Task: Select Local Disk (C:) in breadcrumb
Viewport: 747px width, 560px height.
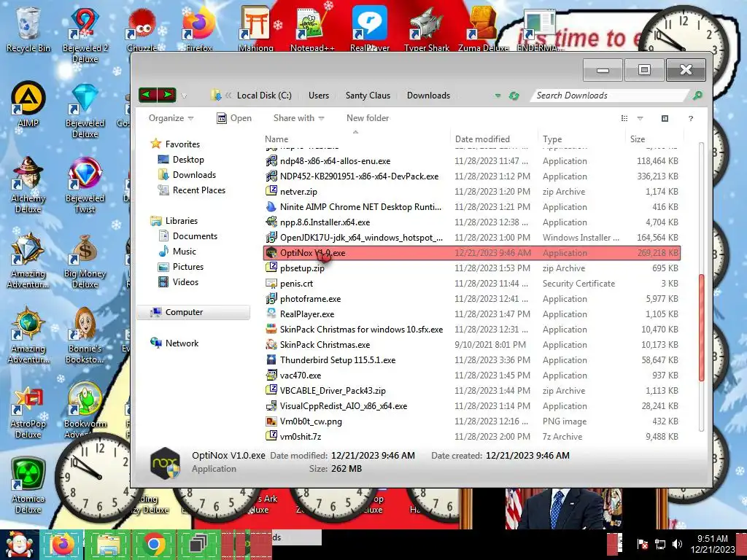Action: pos(264,96)
